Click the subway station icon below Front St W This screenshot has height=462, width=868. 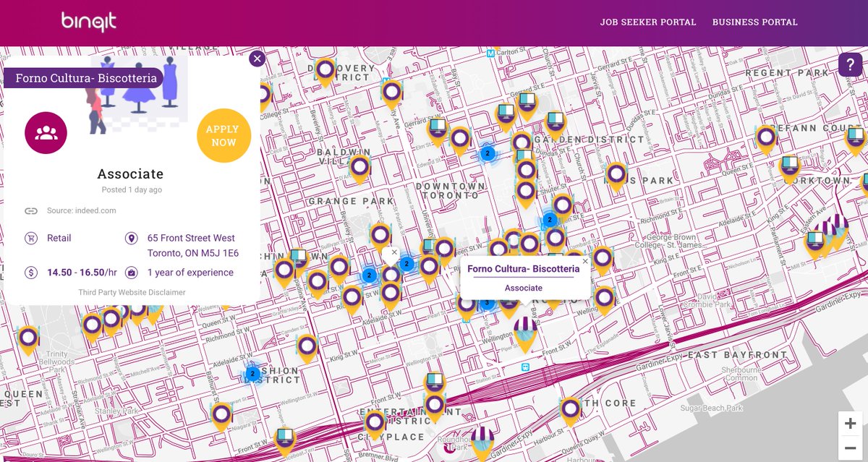point(525,367)
